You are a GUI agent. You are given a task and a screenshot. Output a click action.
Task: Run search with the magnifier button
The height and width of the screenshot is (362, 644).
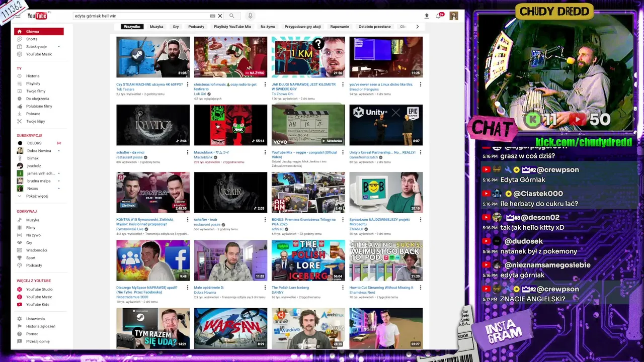click(x=232, y=16)
